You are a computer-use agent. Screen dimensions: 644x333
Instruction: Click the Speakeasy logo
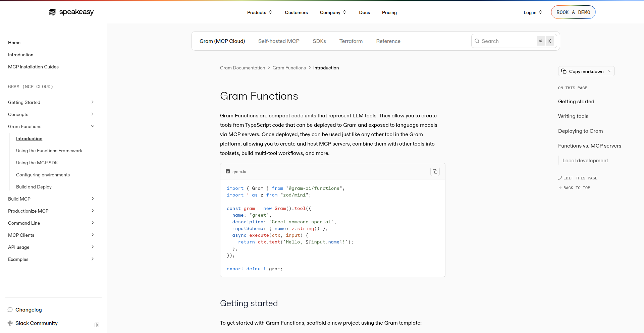(71, 12)
